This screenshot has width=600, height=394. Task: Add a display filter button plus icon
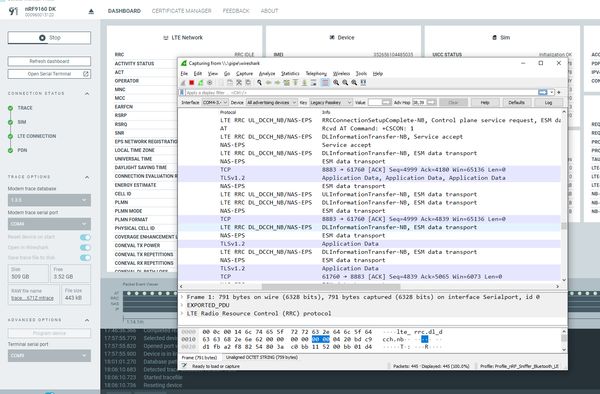(559, 93)
